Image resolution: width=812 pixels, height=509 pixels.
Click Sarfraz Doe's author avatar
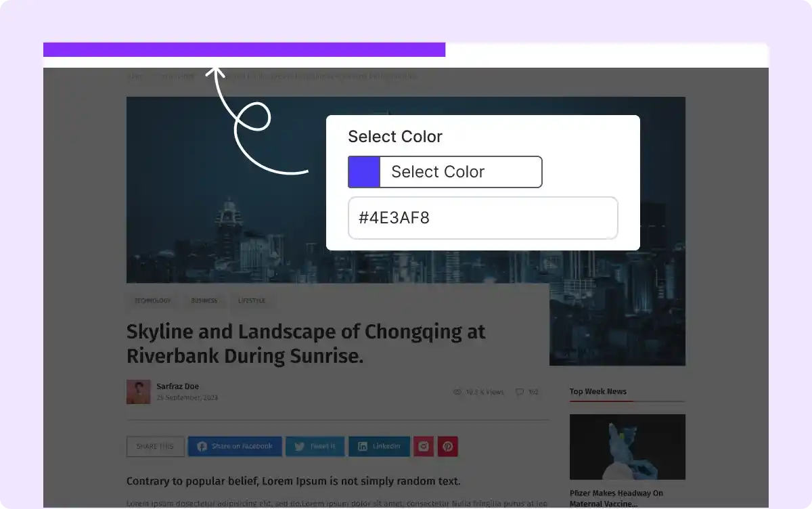[x=138, y=392]
